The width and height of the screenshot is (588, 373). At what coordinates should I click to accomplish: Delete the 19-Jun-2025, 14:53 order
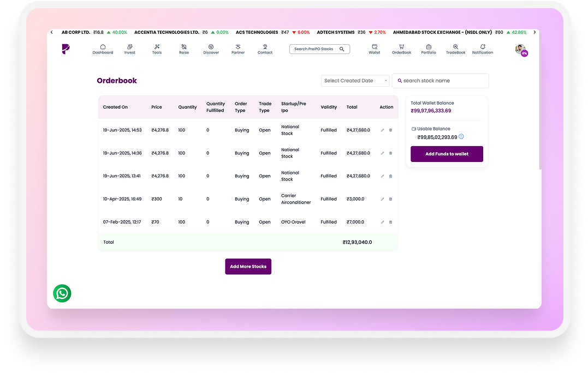pos(390,130)
